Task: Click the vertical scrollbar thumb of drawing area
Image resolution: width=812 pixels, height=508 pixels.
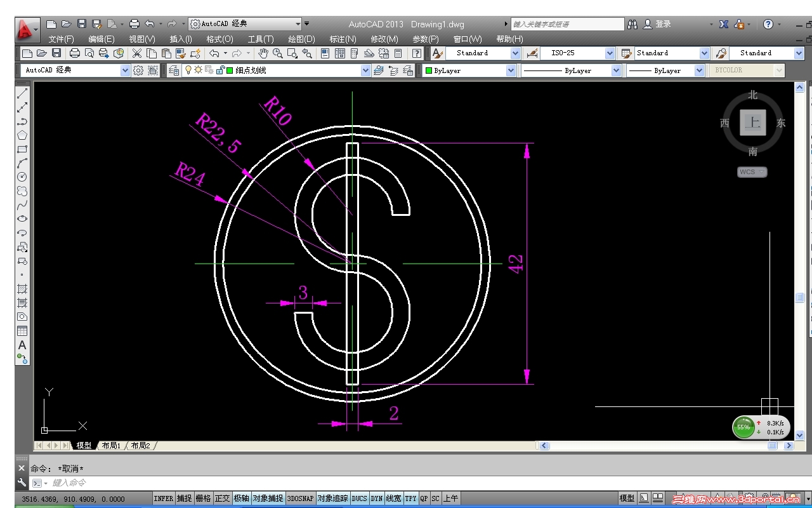Action: 799,297
